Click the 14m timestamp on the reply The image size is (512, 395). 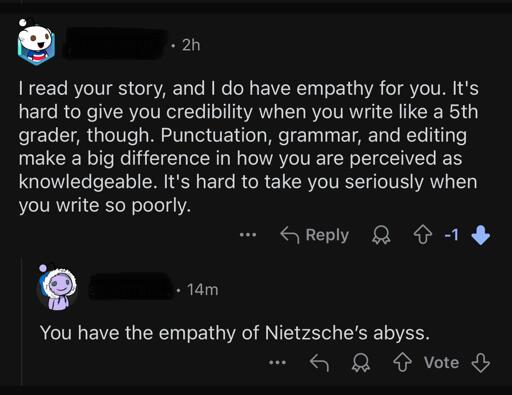pos(202,289)
